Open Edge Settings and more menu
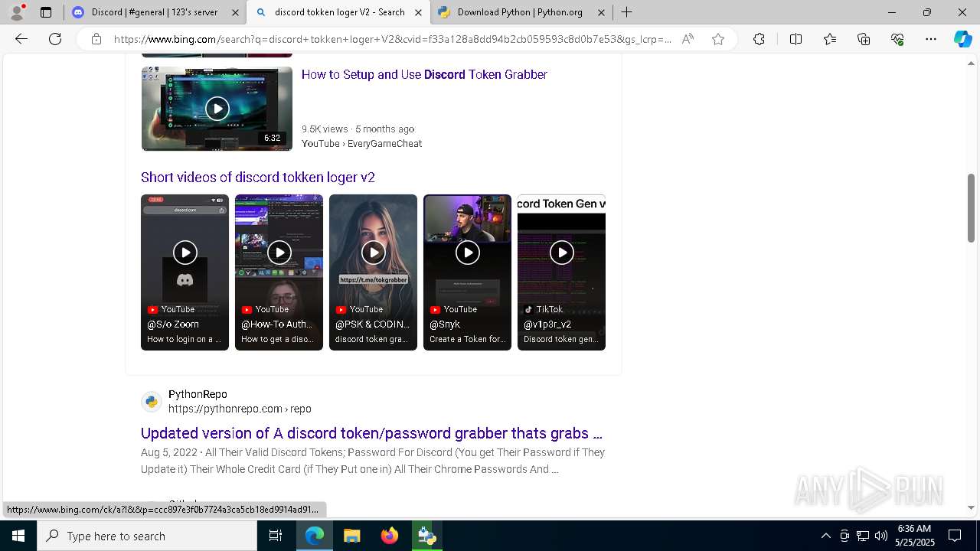Image resolution: width=980 pixels, height=551 pixels. (x=931, y=39)
